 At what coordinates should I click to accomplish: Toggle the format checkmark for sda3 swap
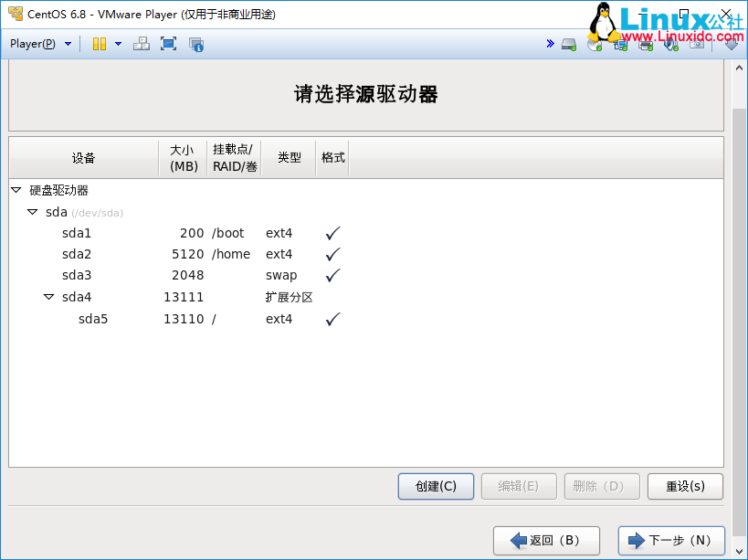(332, 275)
